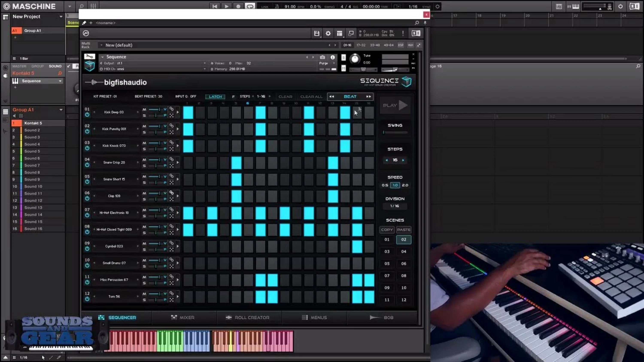Open instrument edit mode wrench icon
The height and width of the screenshot is (362, 644).
90,56
